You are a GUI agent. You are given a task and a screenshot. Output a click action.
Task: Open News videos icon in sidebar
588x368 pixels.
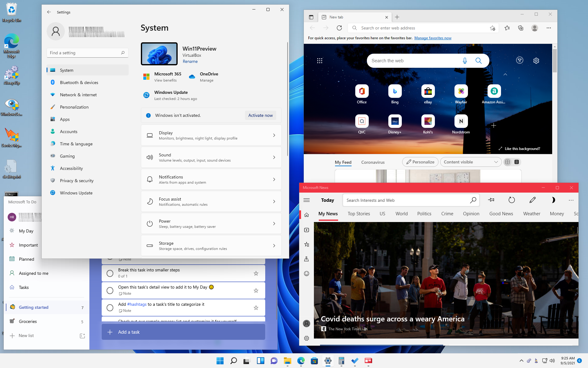[x=307, y=230]
